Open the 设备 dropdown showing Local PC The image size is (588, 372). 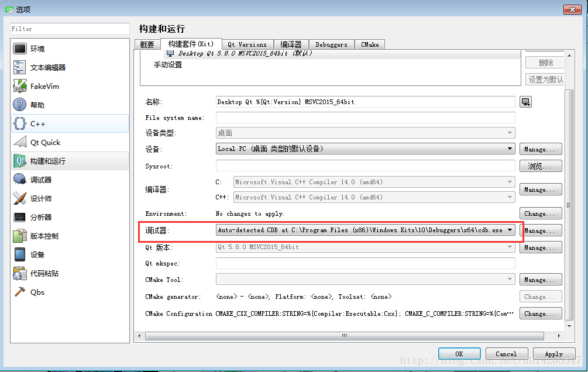(x=365, y=149)
